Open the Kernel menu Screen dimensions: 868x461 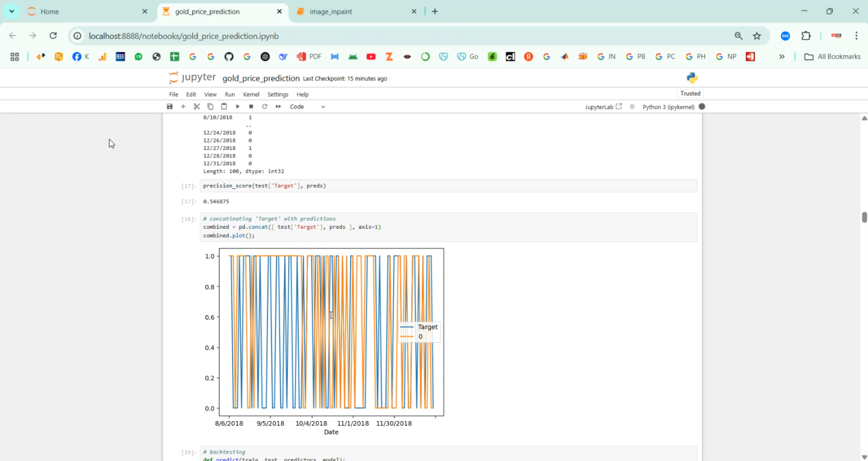click(251, 94)
